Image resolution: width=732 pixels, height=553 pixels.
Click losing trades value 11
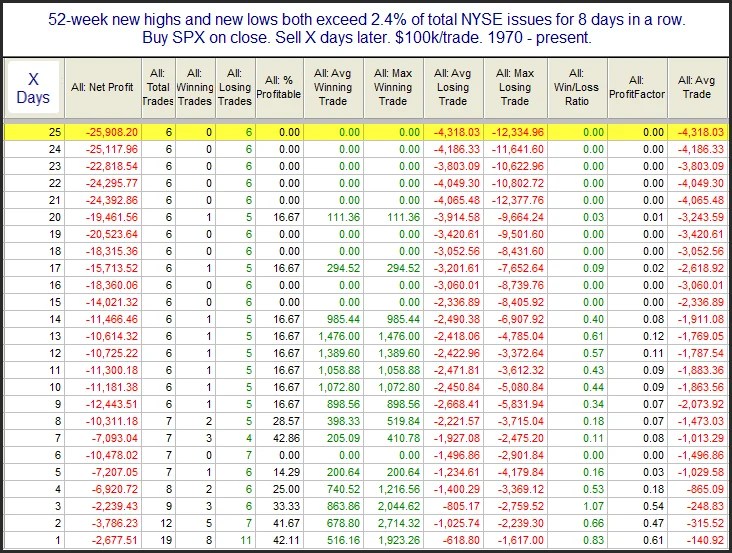tap(246, 540)
